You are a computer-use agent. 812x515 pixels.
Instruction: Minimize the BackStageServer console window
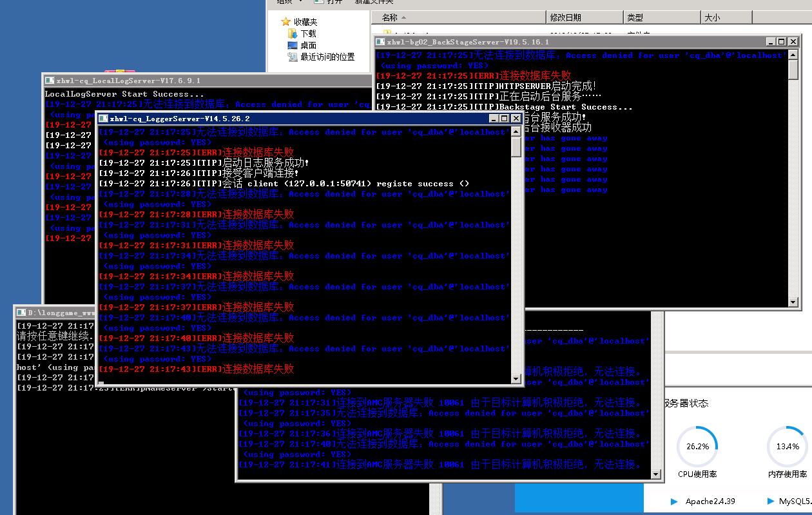click(771, 42)
